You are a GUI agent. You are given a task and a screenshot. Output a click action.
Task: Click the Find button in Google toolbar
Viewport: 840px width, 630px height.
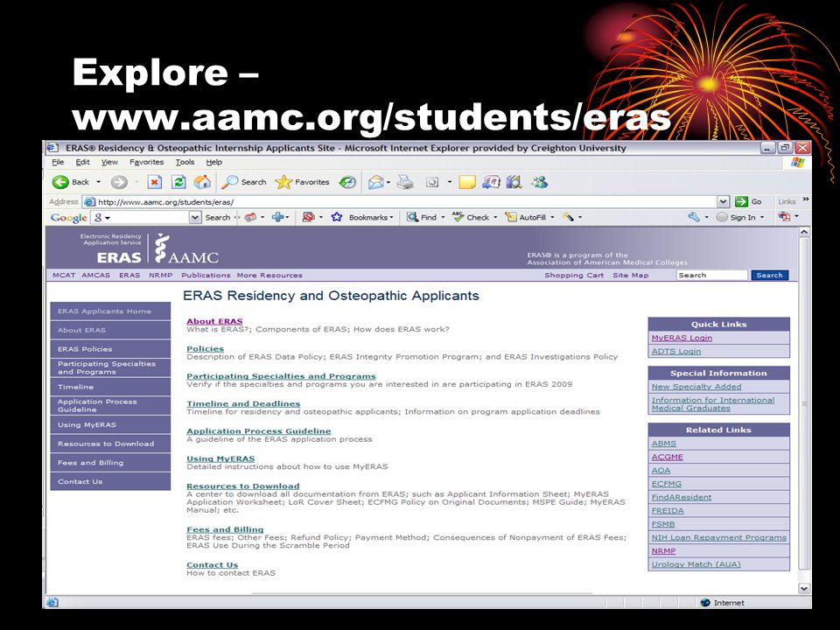pos(422,217)
